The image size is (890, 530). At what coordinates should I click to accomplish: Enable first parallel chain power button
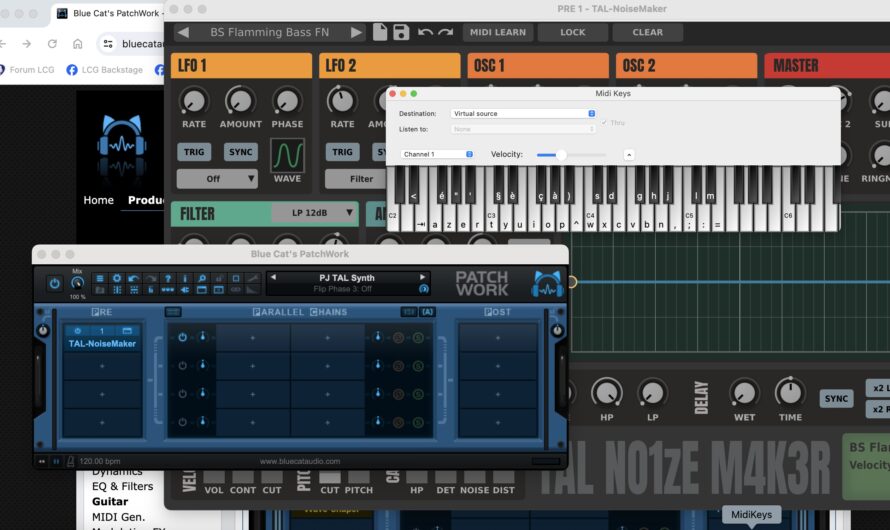click(x=182, y=337)
